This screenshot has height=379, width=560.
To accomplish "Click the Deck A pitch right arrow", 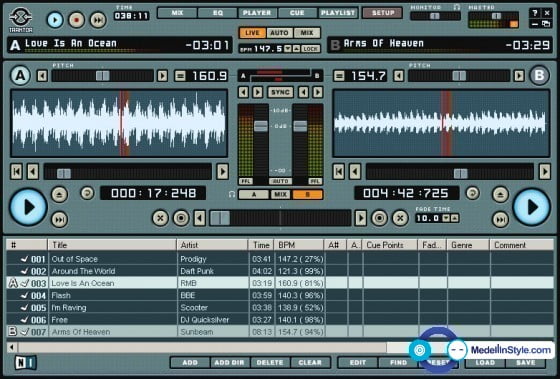I will 162,76.
